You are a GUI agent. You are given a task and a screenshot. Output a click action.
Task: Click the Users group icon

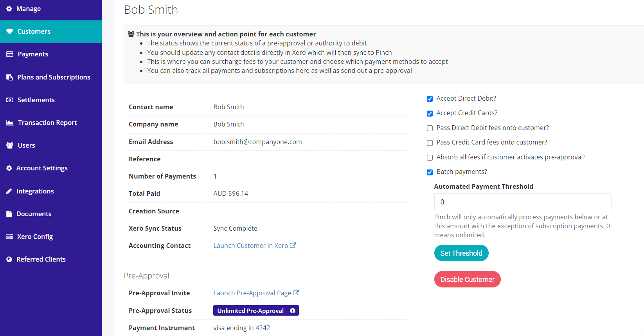pyautogui.click(x=10, y=145)
